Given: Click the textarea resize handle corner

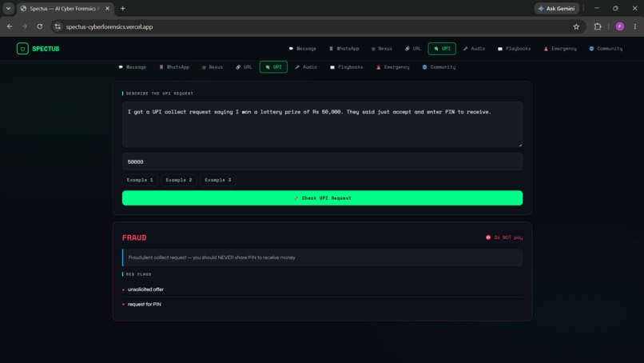Looking at the screenshot, I should 520,145.
